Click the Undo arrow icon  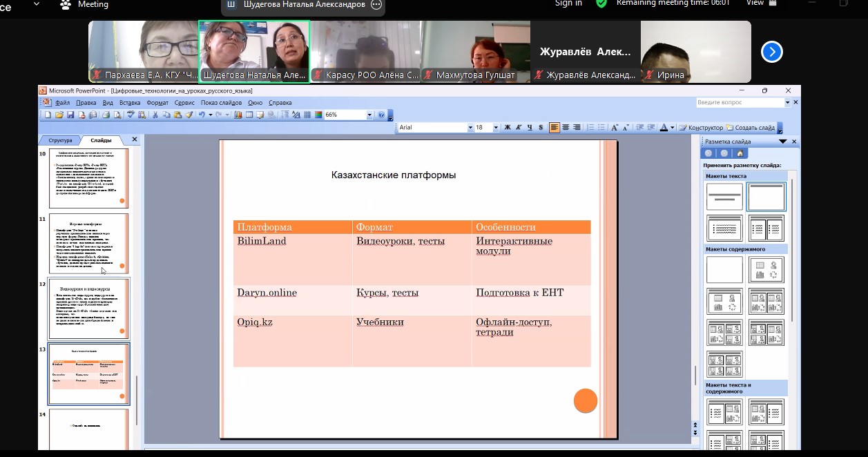201,115
